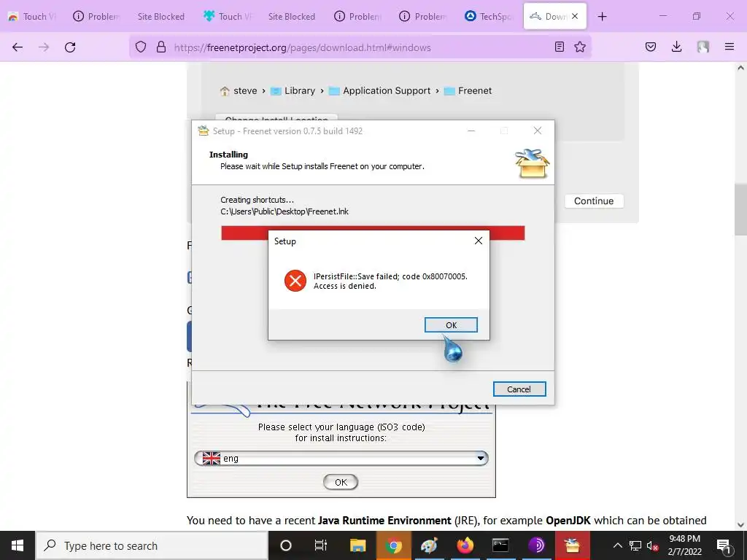Switch to the second Site Blocked tab

(x=292, y=16)
